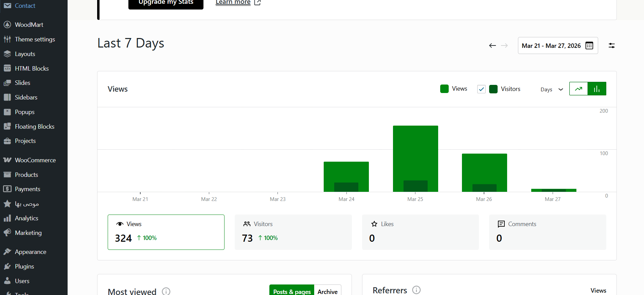644x295 pixels.
Task: Click the green Views legend swatch
Action: [444, 89]
